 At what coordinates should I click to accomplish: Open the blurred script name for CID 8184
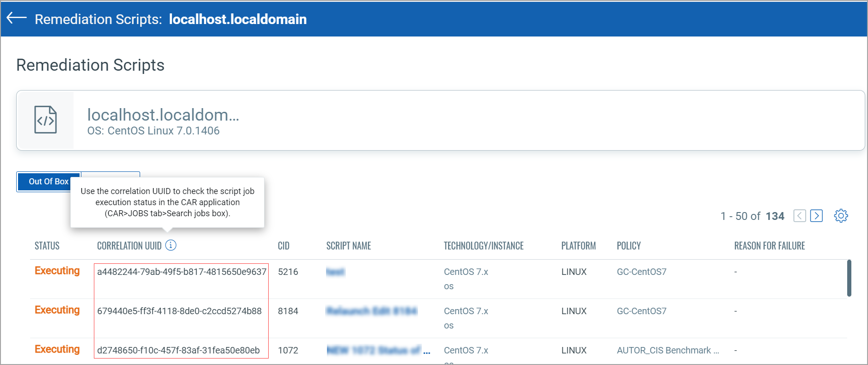tap(371, 311)
